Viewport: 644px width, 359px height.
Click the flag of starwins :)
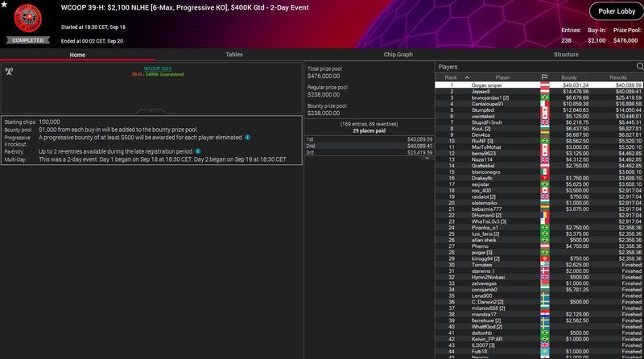point(545,271)
